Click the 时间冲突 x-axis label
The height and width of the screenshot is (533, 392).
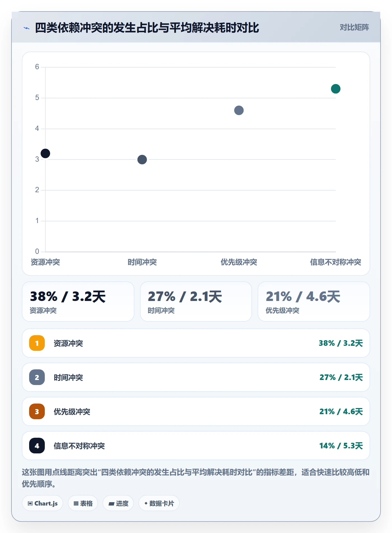(x=142, y=262)
